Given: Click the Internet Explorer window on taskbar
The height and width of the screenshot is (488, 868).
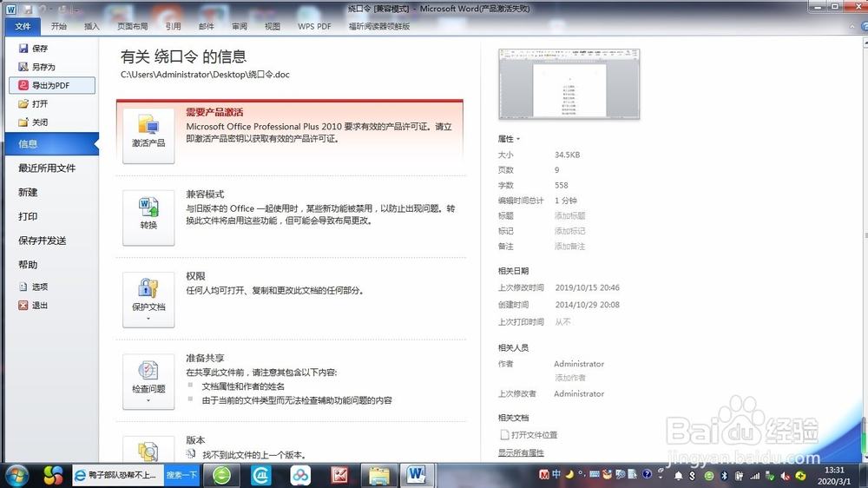Looking at the screenshot, I should click(x=118, y=475).
